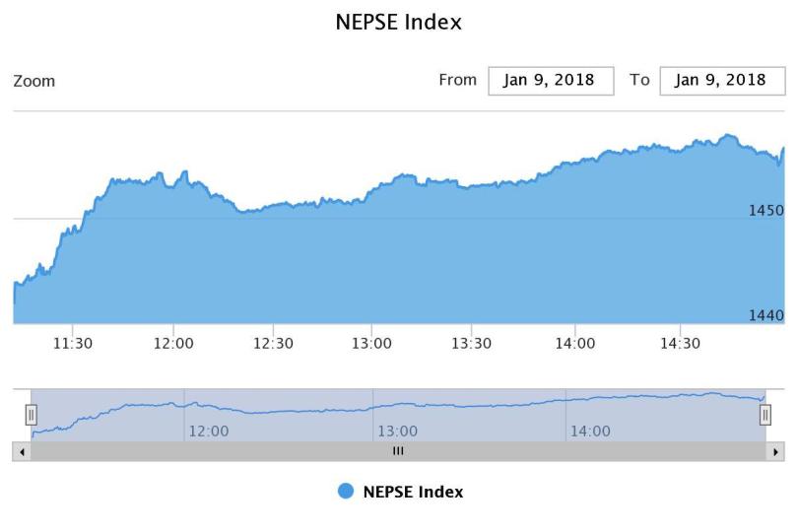This screenshot has width=798, height=532.
Task: Click the 14:00 marker in the navigator
Action: [589, 431]
